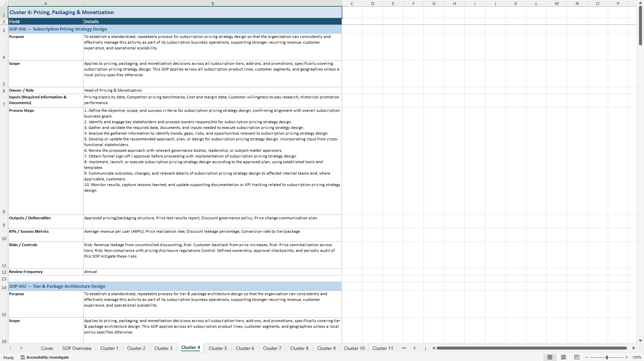Select row 8 header
Screen dimensions: 644x361
pos(4,161)
